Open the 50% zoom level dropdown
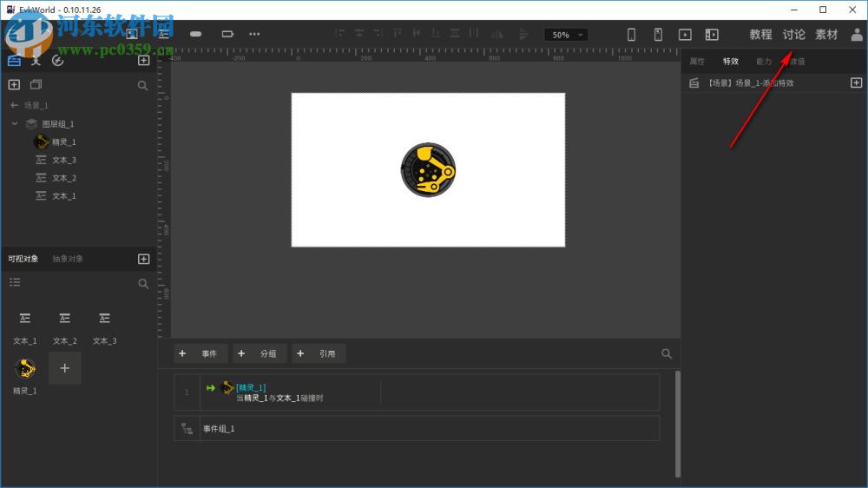The height and width of the screenshot is (488, 868). point(566,35)
